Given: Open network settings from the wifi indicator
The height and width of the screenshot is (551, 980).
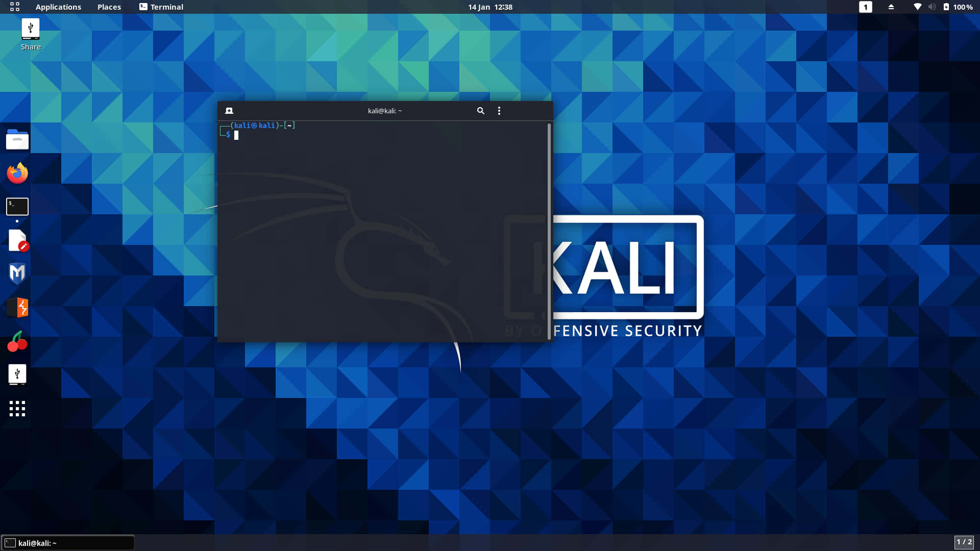Looking at the screenshot, I should pos(917,7).
